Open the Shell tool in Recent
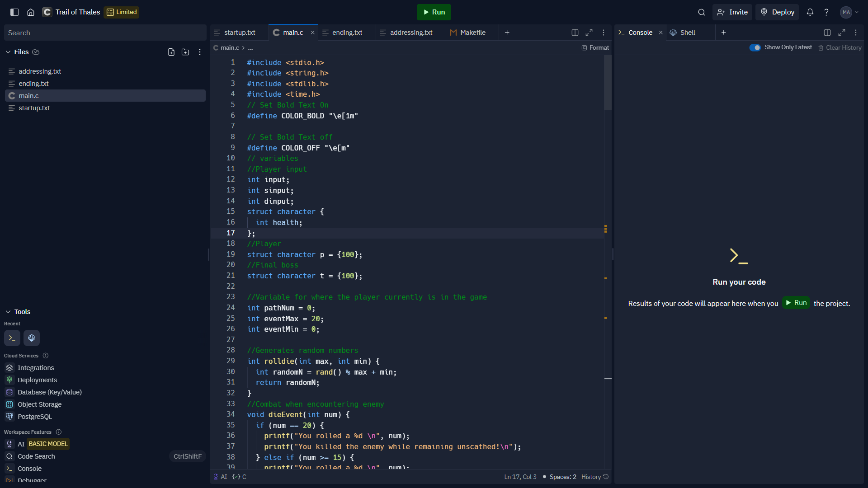Image resolution: width=868 pixels, height=488 pixels. [32, 338]
